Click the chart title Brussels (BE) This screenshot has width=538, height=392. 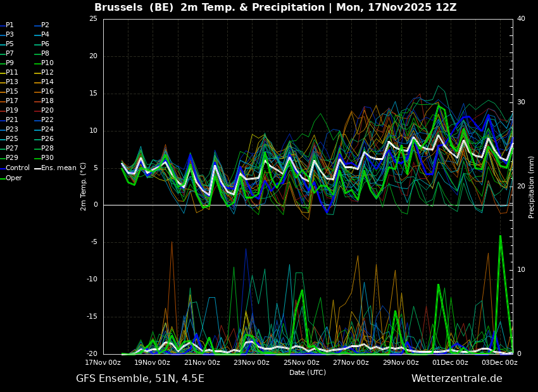[x=134, y=8]
